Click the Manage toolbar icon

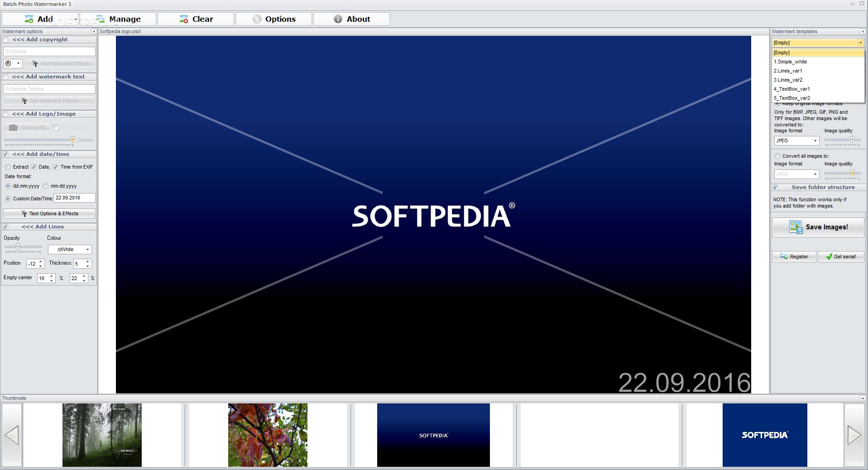pos(101,19)
